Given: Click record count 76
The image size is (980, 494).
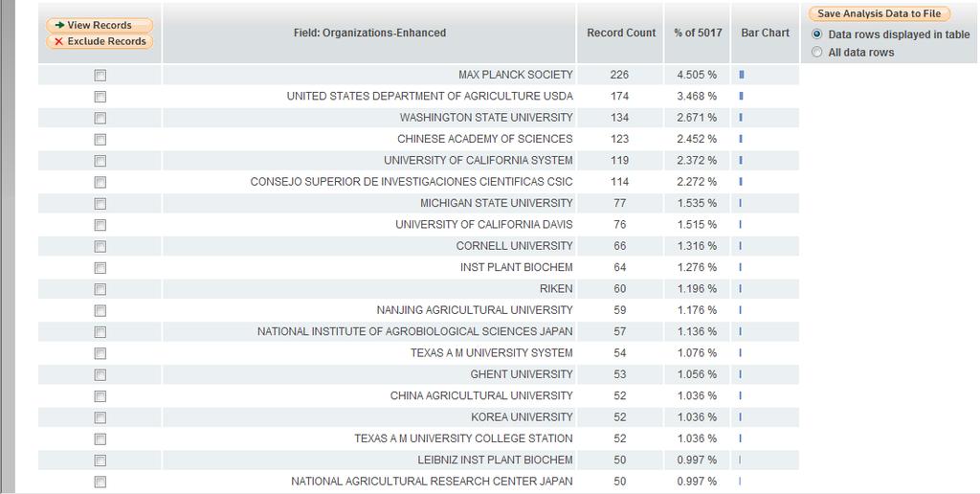Looking at the screenshot, I should point(619,224).
